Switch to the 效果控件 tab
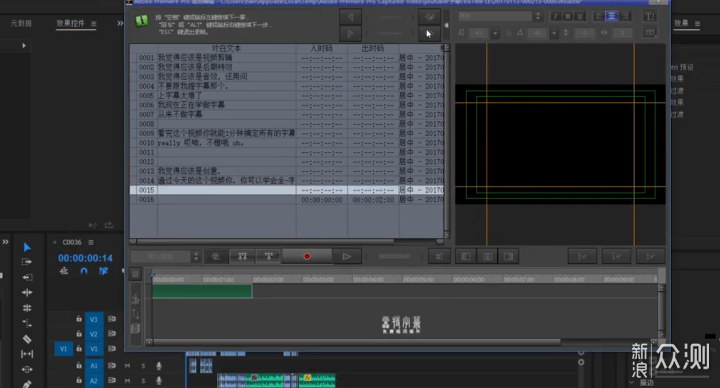Screen dimensions: 720x388 (70, 23)
